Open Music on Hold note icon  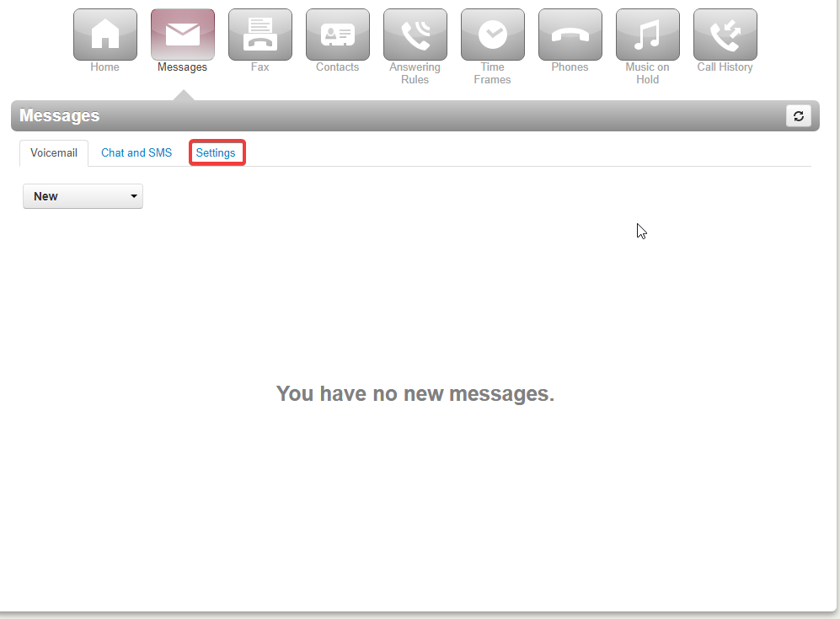tap(647, 35)
